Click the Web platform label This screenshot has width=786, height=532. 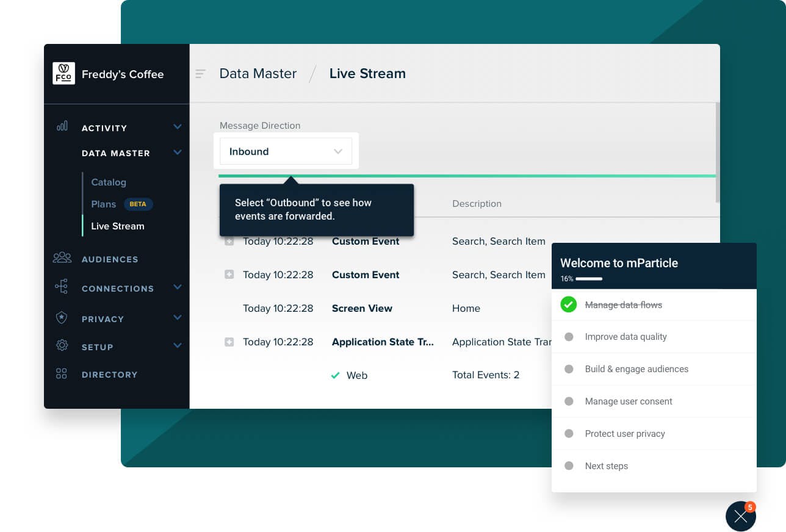coord(357,376)
